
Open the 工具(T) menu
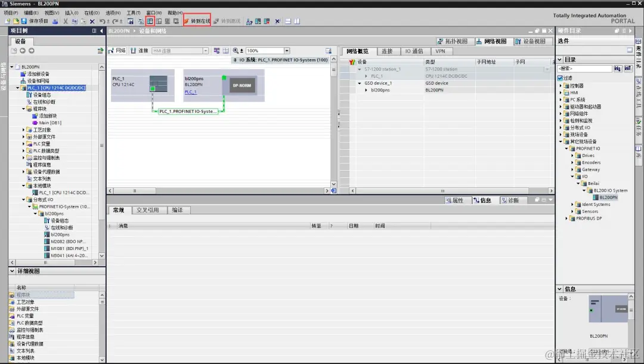click(x=134, y=13)
